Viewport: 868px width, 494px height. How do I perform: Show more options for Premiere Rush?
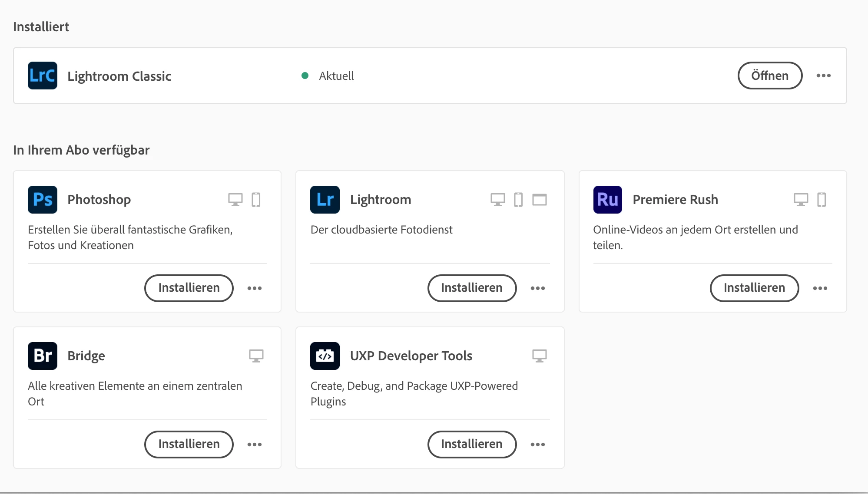pyautogui.click(x=820, y=288)
